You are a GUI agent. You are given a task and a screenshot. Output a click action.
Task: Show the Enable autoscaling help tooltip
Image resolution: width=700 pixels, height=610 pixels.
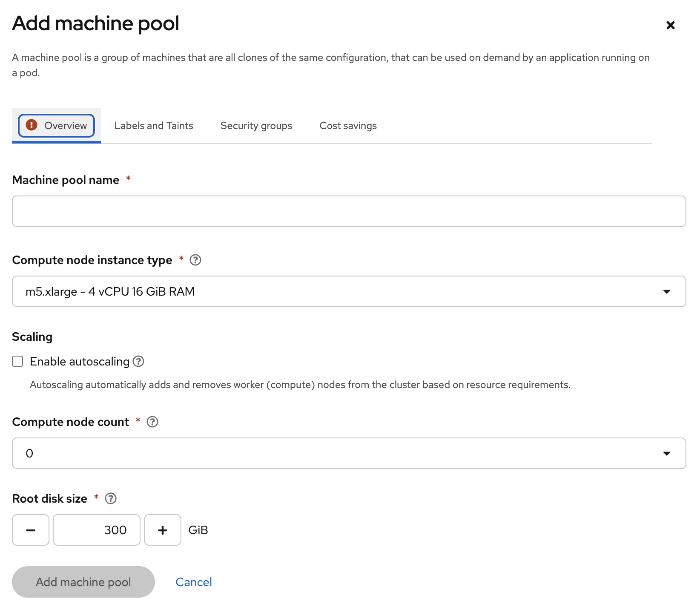tap(138, 361)
